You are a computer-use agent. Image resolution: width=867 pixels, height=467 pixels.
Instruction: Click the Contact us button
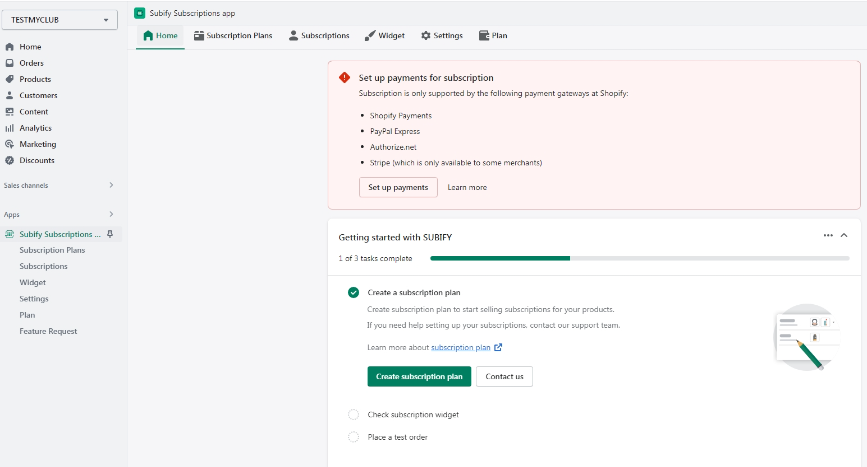504,376
